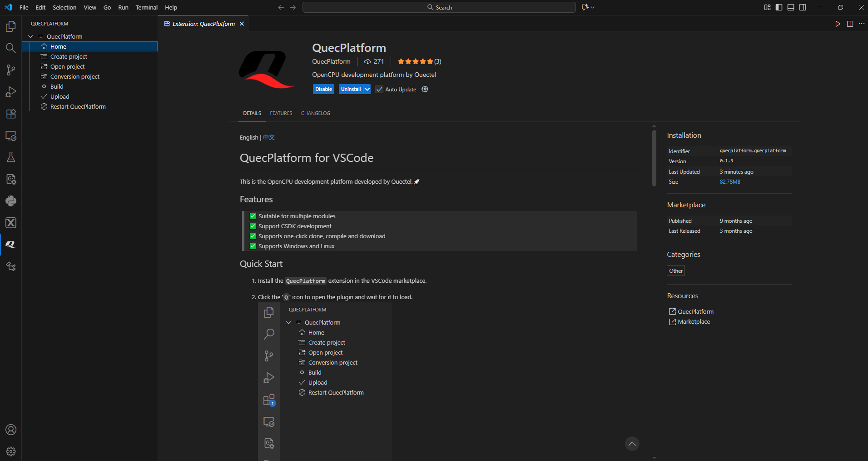
Task: Open the Marketplace resource link
Action: [694, 321]
